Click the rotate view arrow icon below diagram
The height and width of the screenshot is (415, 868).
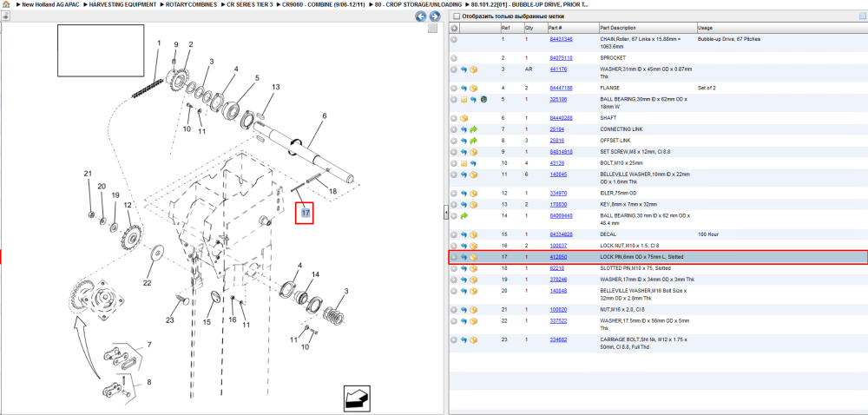[x=357, y=399]
